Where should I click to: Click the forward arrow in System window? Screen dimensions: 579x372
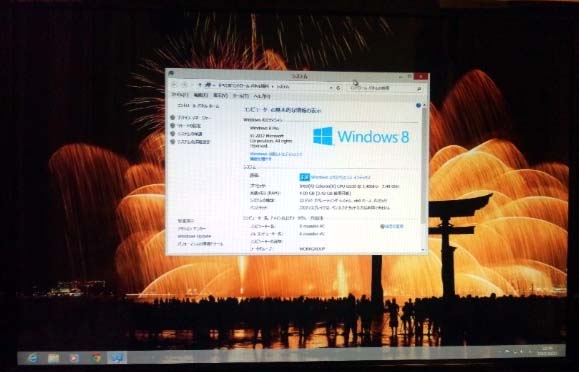coord(185,85)
